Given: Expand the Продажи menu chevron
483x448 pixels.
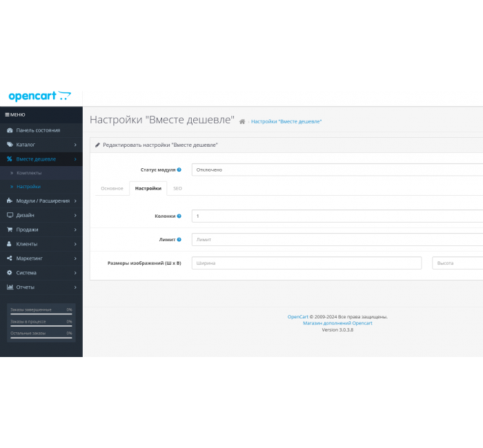Looking at the screenshot, I should point(75,230).
